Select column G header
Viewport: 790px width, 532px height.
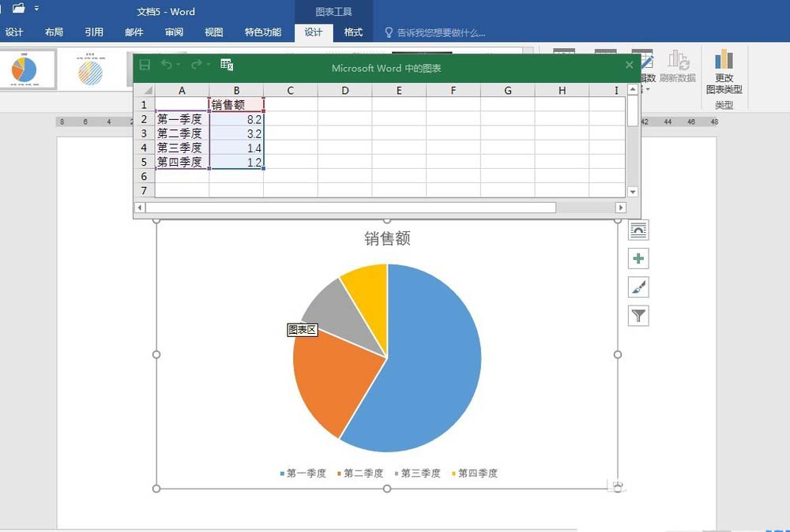point(508,91)
